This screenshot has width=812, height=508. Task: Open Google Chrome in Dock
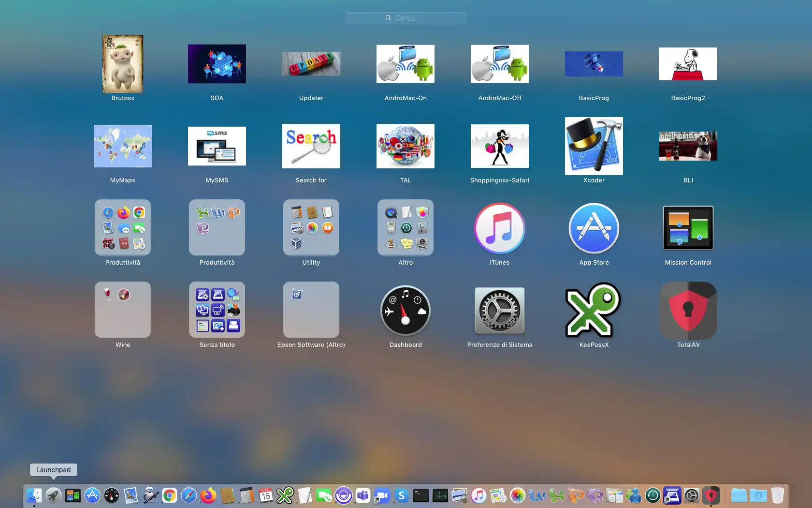point(170,495)
